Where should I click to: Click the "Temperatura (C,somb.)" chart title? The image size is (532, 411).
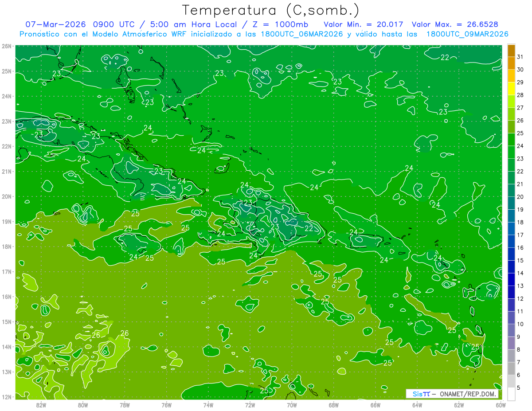point(270,10)
